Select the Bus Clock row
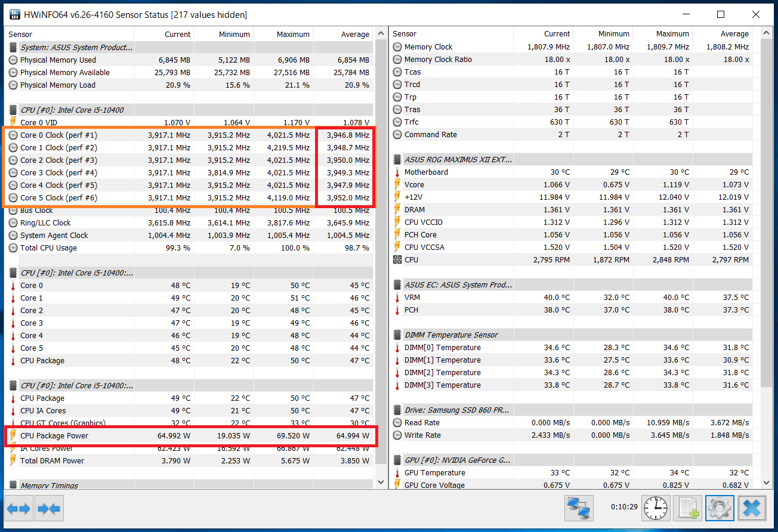Viewport: 778px width, 532px height. [190, 210]
